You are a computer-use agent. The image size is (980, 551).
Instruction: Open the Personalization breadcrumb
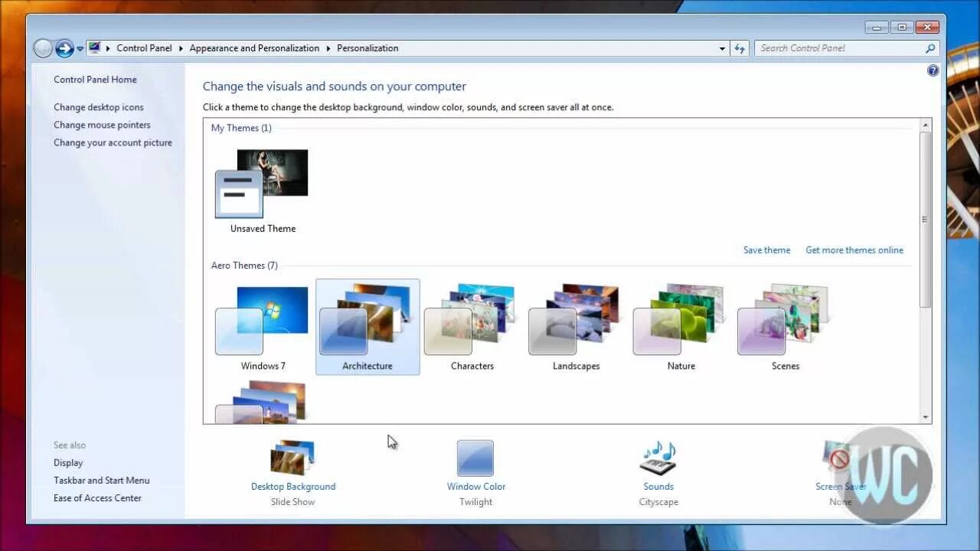click(367, 48)
